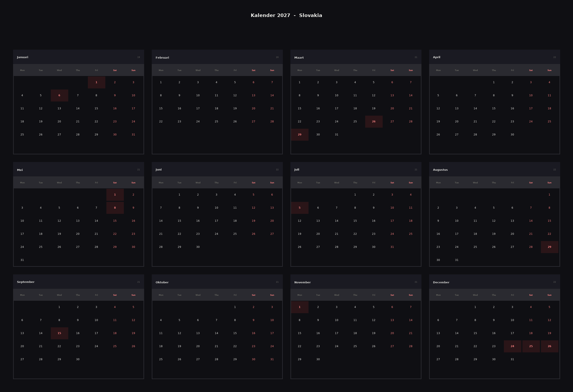Screen dimensions: 573x392
Task: Click July 5 holiday cell
Action: (300, 208)
